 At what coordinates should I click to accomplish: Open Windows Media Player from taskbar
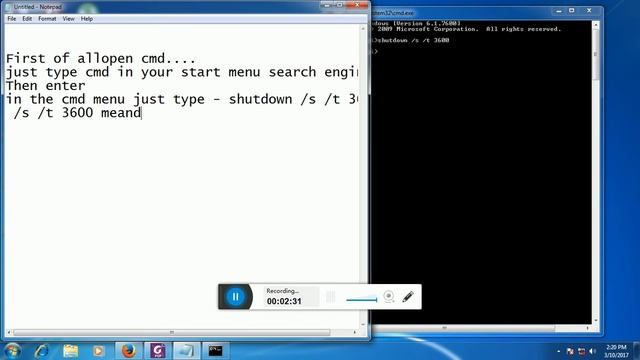tap(98, 351)
